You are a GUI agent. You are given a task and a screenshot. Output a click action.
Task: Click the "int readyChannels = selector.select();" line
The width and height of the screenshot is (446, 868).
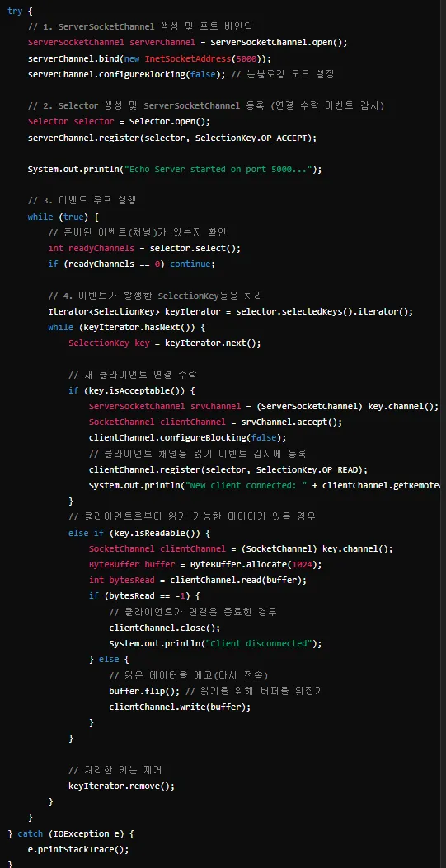pos(144,248)
